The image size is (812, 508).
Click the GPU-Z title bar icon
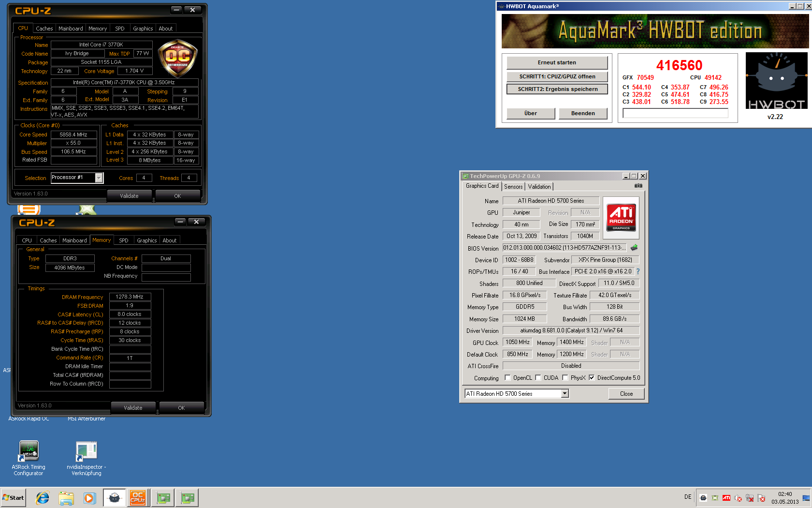click(465, 176)
